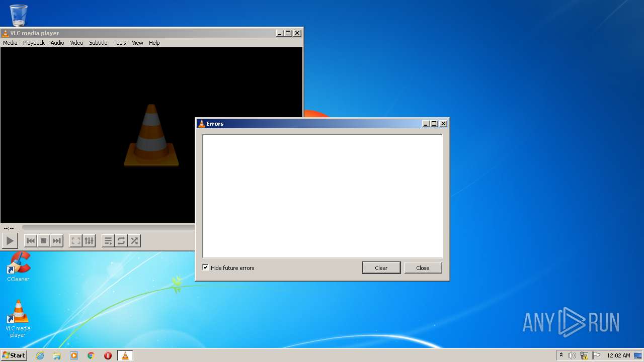Start playback with the Play button
Viewport: 644px width, 362px height.
tap(10, 241)
